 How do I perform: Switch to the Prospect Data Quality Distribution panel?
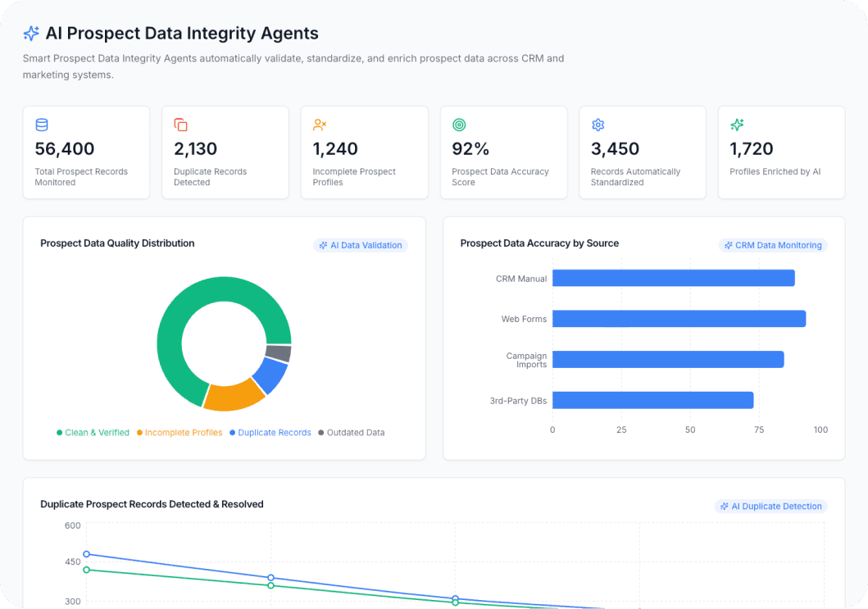[x=118, y=243]
